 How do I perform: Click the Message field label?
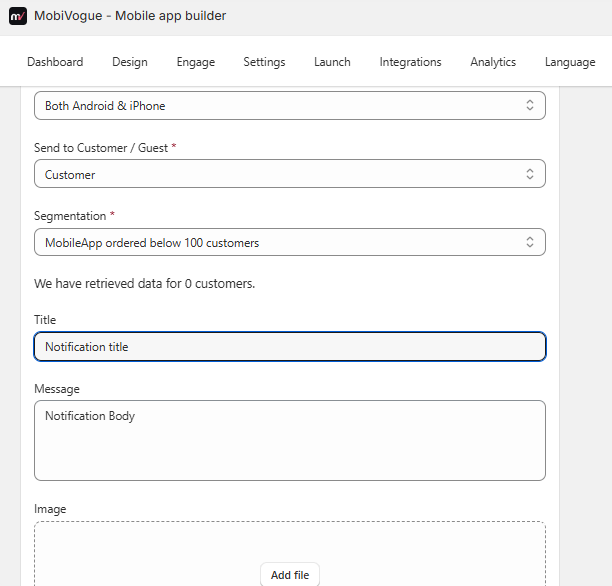pyautogui.click(x=57, y=389)
